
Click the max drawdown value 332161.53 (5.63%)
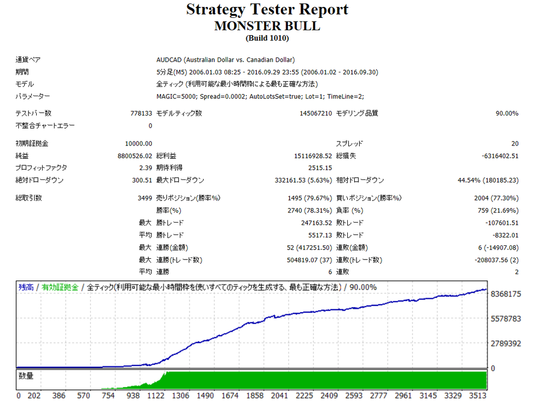(x=303, y=180)
